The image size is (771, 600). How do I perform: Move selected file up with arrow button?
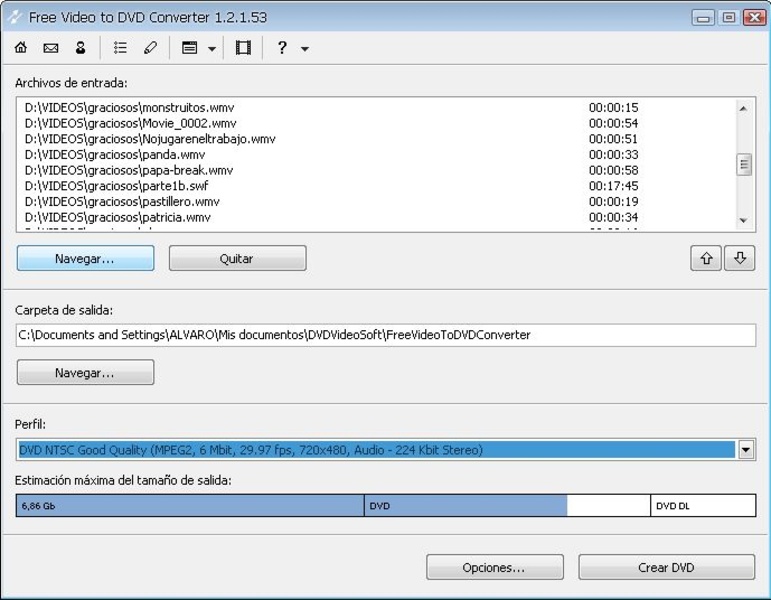(x=706, y=258)
